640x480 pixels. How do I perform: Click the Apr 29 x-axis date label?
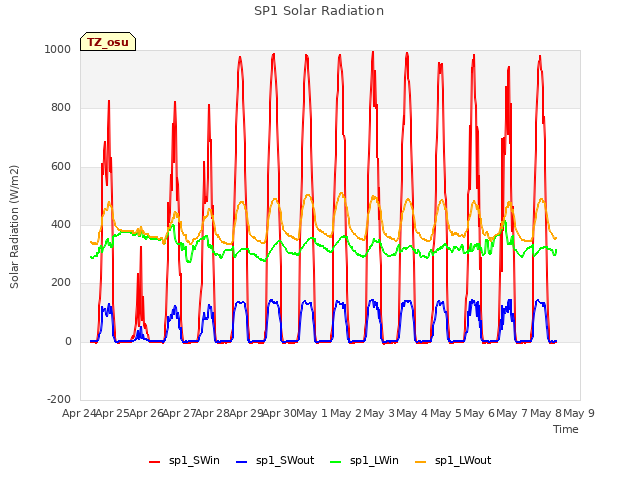pos(246,413)
